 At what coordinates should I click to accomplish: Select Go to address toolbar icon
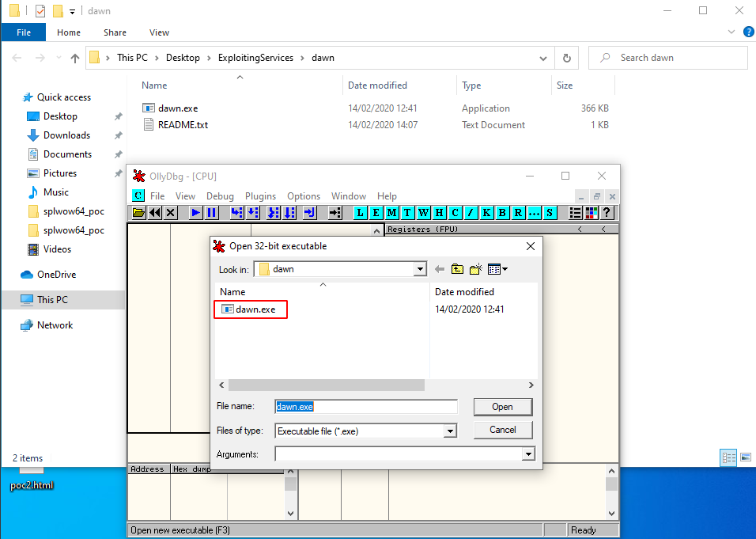(x=335, y=212)
